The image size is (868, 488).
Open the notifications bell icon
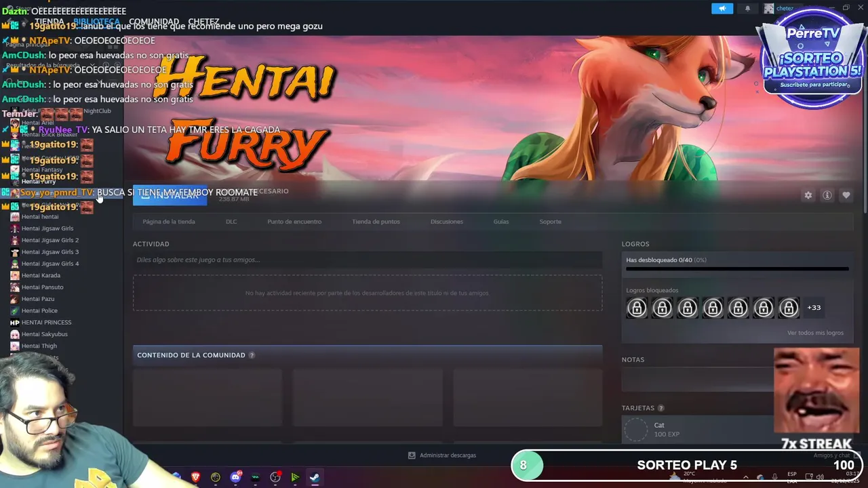(748, 8)
